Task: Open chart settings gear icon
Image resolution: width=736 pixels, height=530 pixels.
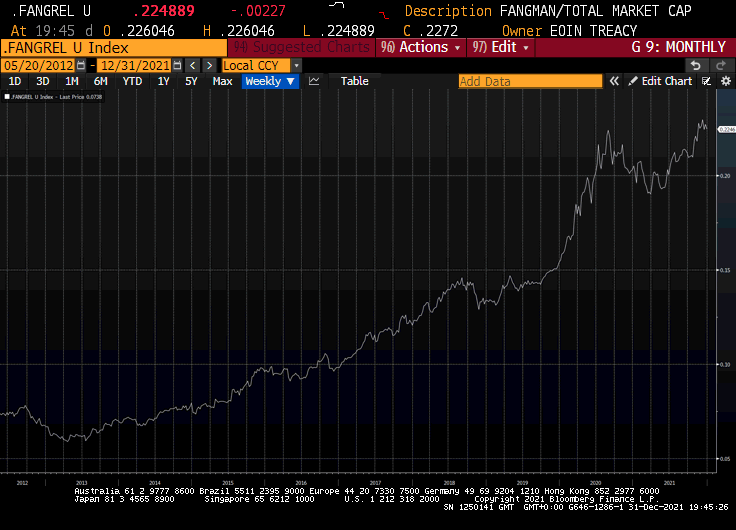Action: (726, 81)
